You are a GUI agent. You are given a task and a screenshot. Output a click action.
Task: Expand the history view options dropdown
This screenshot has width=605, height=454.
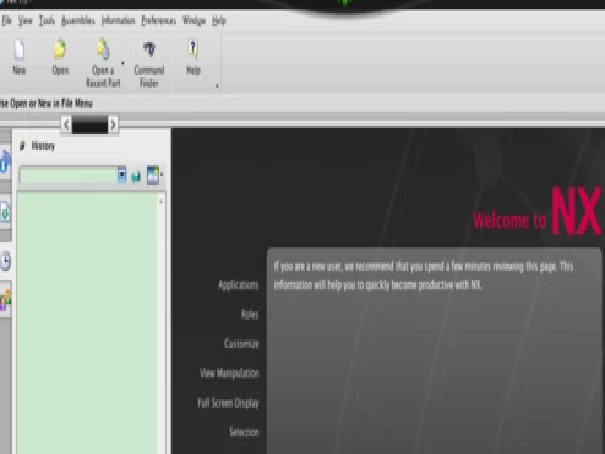pos(161,174)
